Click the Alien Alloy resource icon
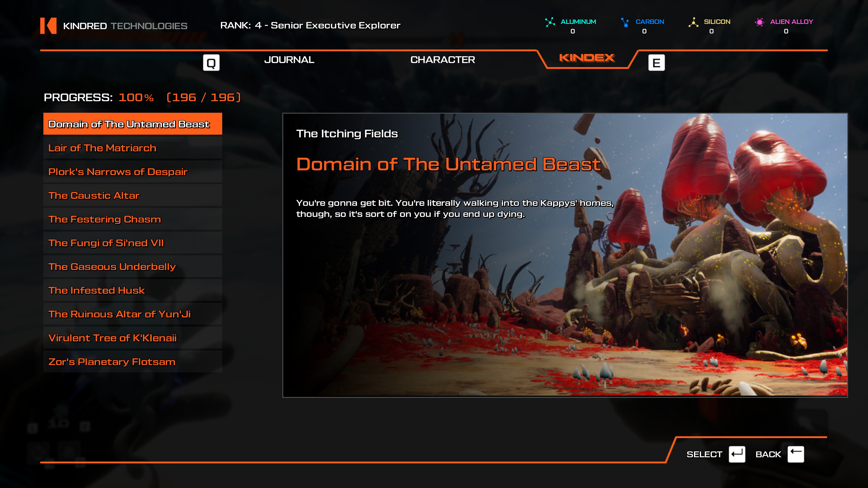The height and width of the screenshot is (488, 868). point(759,22)
